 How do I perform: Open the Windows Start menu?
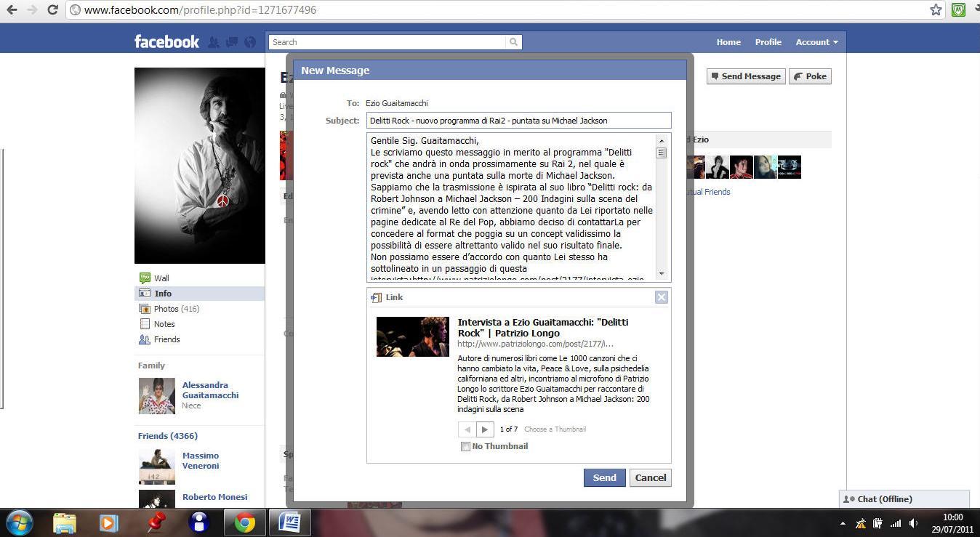20,522
